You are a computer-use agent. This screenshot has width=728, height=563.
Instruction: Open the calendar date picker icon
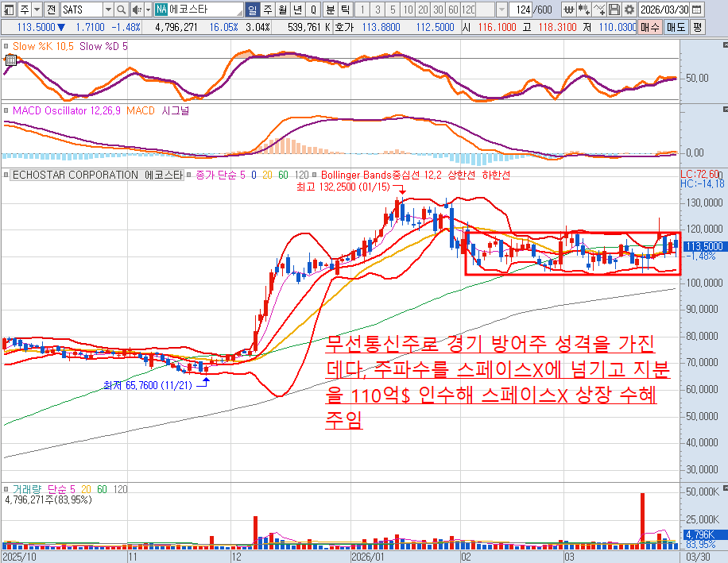(x=696, y=10)
